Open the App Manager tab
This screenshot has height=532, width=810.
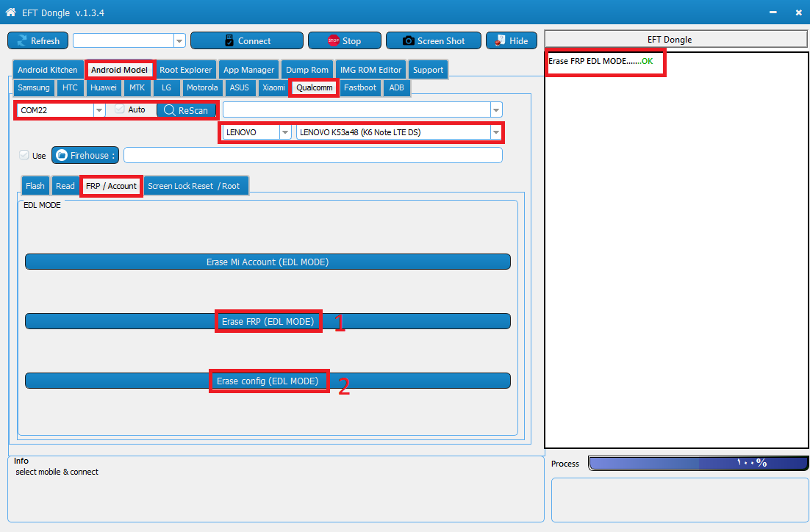click(x=248, y=70)
